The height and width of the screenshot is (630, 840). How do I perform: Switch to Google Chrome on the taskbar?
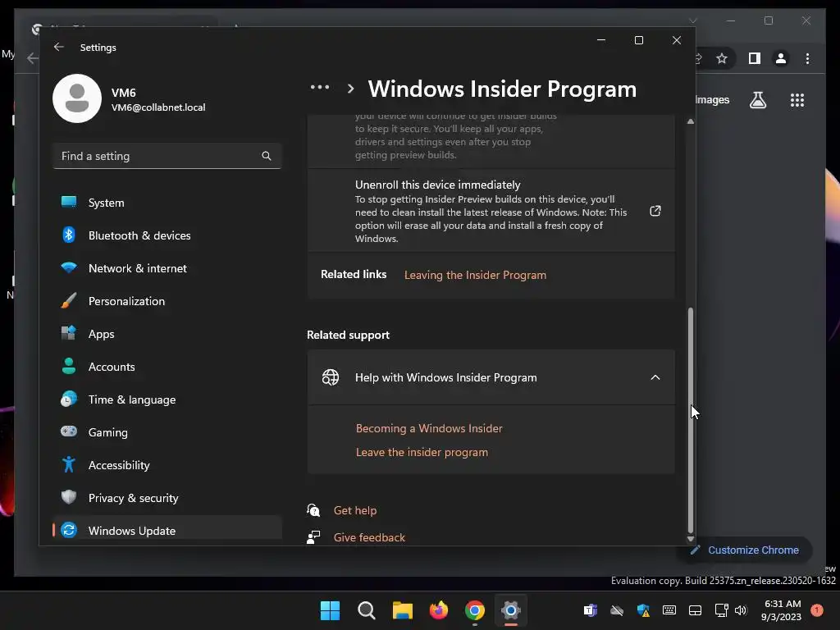pyautogui.click(x=475, y=610)
